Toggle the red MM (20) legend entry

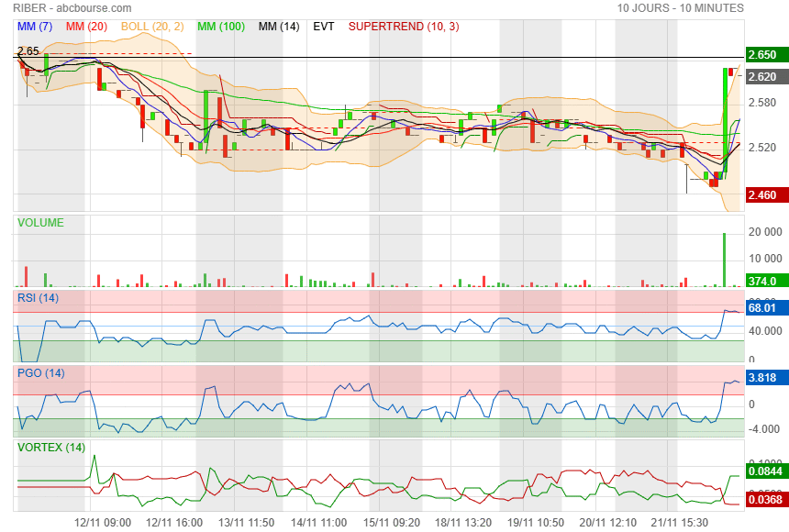pos(87,27)
